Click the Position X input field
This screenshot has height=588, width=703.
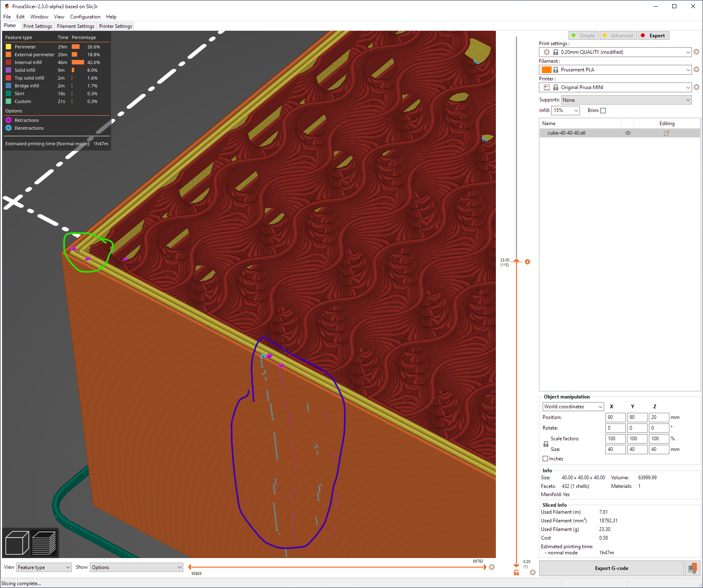tap(615, 417)
